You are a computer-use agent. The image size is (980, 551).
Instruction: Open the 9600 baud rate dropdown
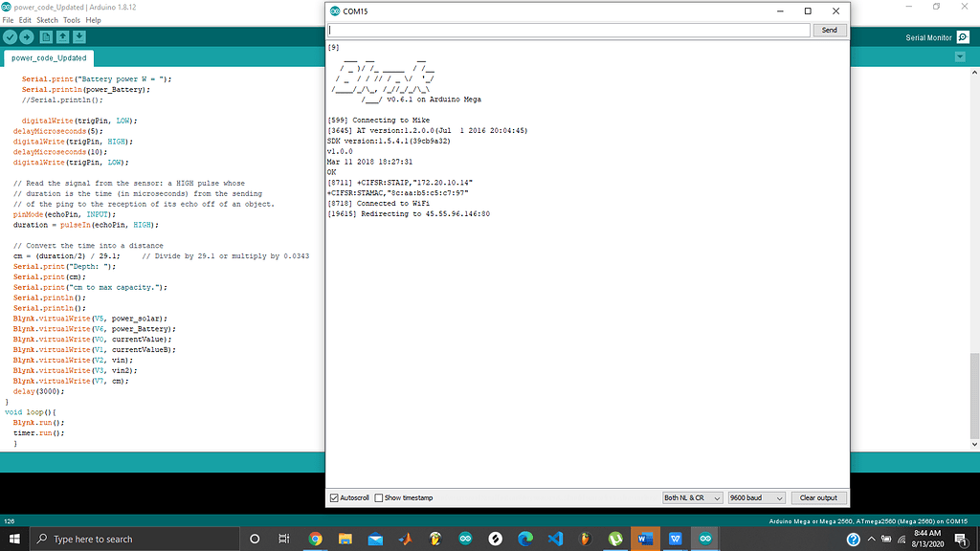coord(755,497)
